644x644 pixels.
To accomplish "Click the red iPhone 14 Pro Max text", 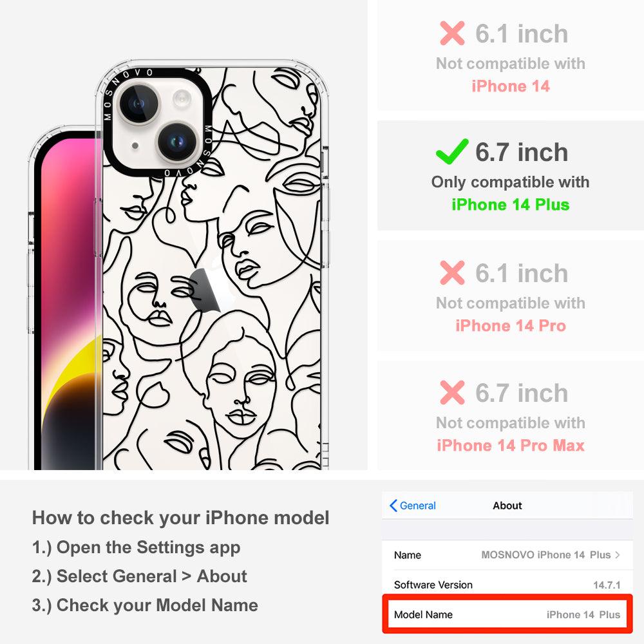I will pos(511,446).
